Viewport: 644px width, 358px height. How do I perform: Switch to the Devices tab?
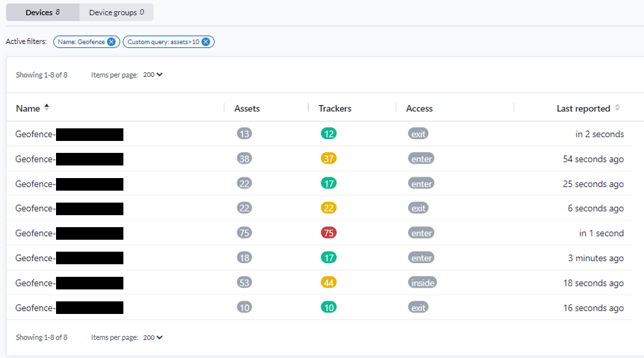43,13
